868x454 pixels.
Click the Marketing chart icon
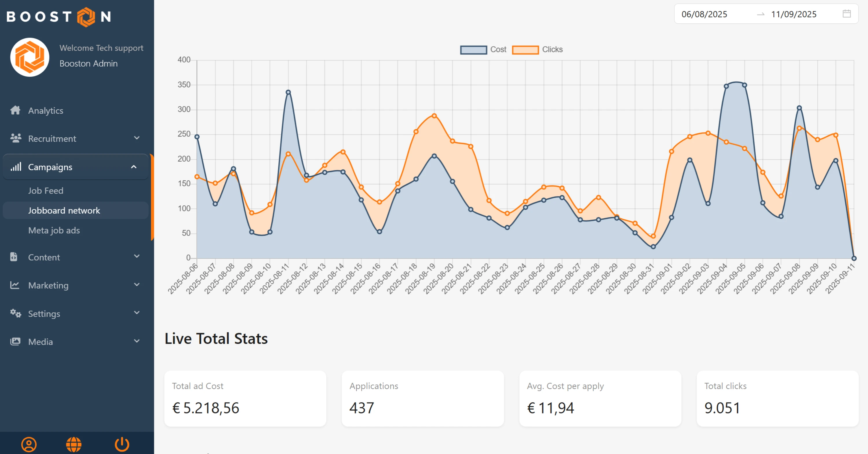pos(14,285)
